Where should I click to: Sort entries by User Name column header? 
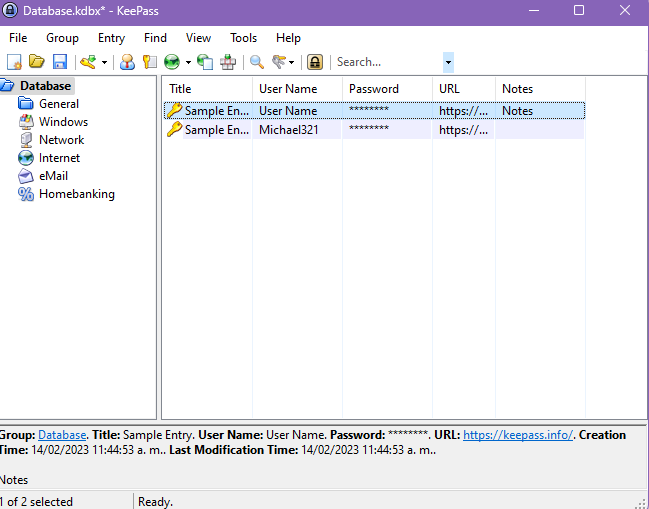[x=297, y=89]
